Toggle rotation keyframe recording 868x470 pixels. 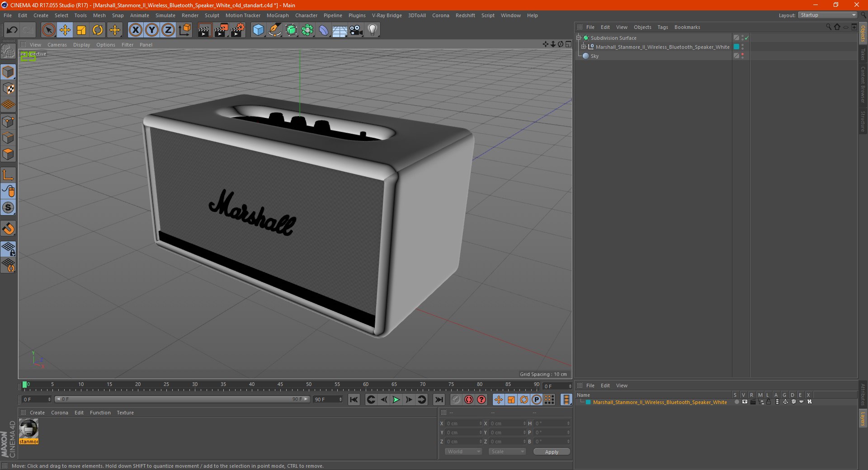pyautogui.click(x=524, y=399)
